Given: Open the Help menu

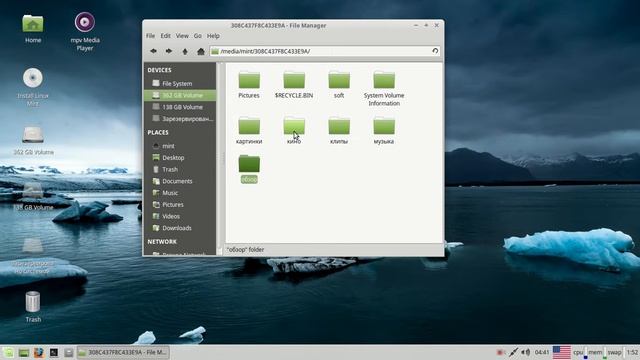Looking at the screenshot, I should coord(213,36).
